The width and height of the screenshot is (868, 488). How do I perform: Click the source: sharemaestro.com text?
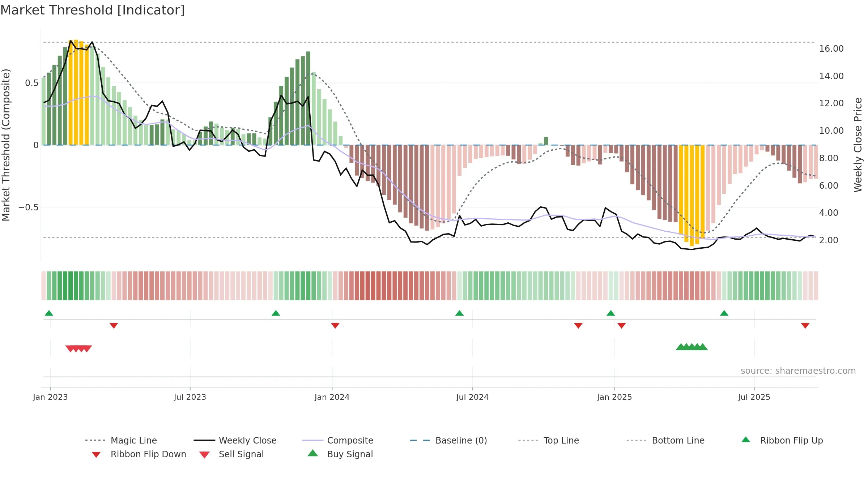(x=798, y=371)
